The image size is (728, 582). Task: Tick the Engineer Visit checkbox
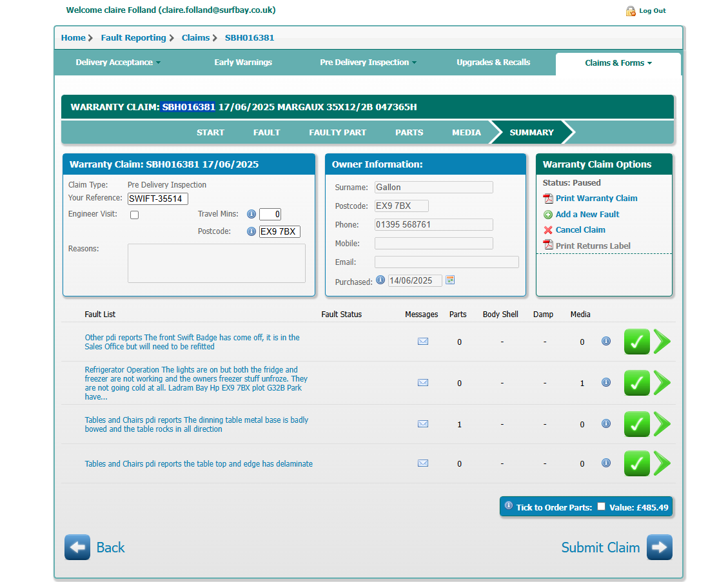135,215
